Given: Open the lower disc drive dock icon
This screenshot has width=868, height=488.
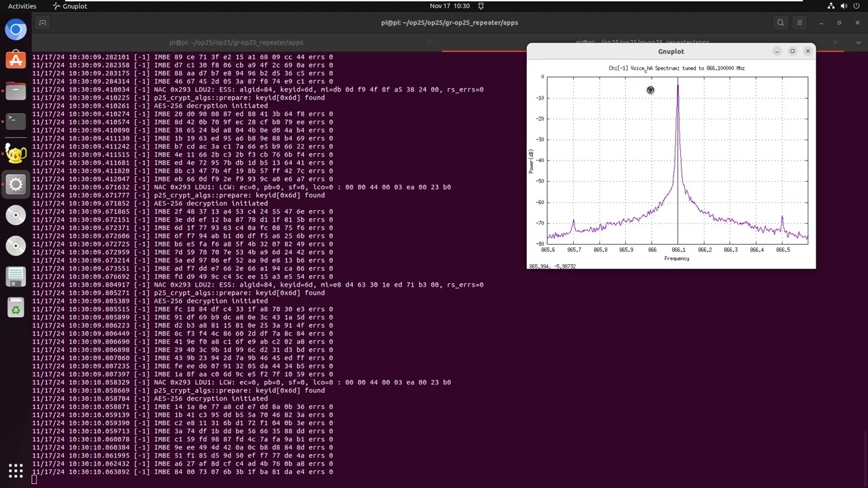Looking at the screenshot, I should coord(16,246).
